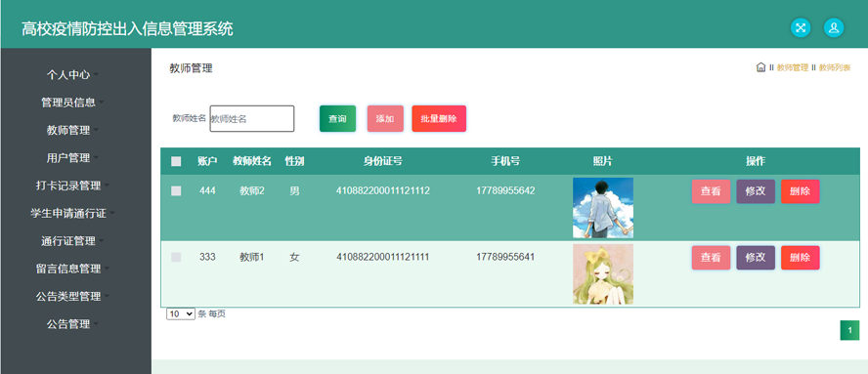The height and width of the screenshot is (374, 868).
Task: Click the 教师列表 breadcrumb link
Action: (835, 67)
